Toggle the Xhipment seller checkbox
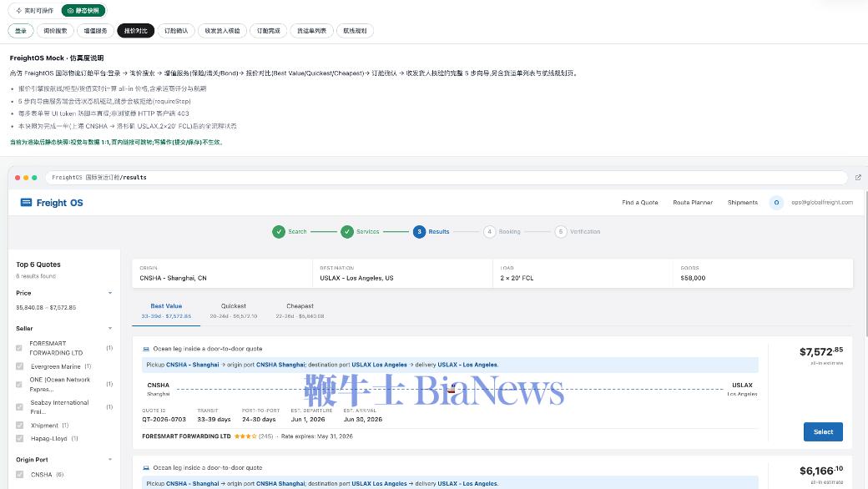Screen dimensions: 868x489 19,426
